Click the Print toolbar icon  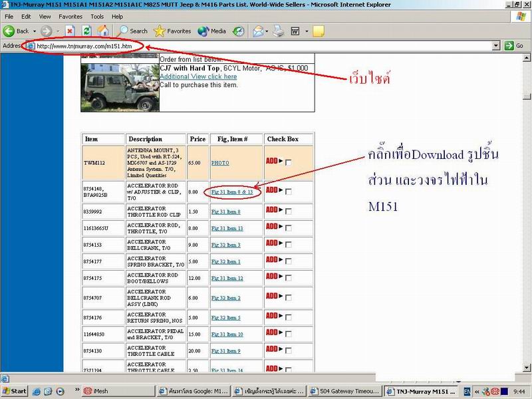click(x=279, y=31)
